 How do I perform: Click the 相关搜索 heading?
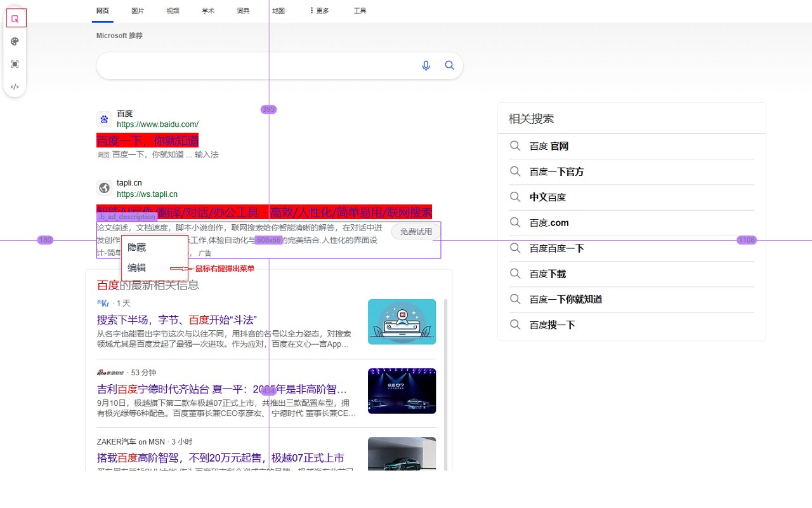point(532,119)
